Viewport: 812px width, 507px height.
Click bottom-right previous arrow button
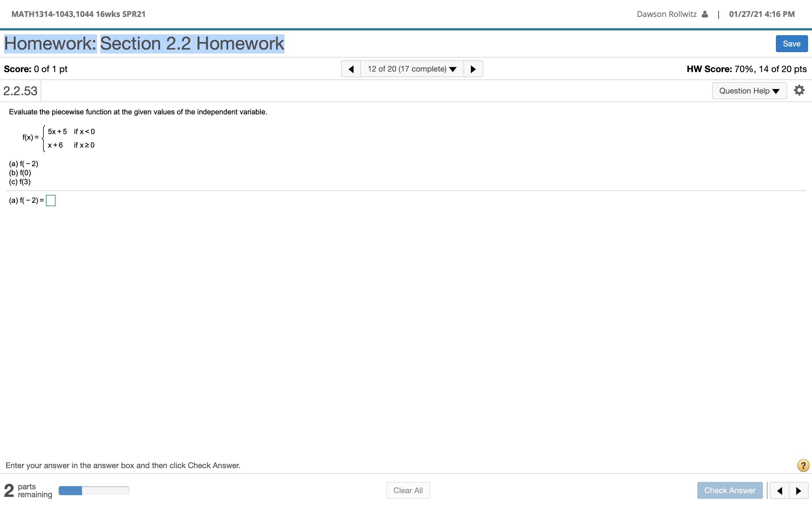pyautogui.click(x=780, y=491)
